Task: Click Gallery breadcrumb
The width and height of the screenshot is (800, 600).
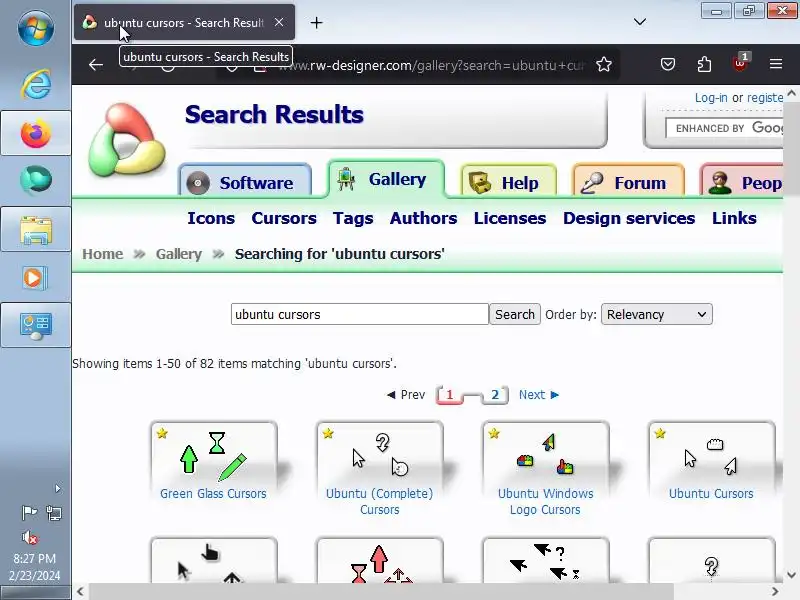Action: pyautogui.click(x=179, y=254)
